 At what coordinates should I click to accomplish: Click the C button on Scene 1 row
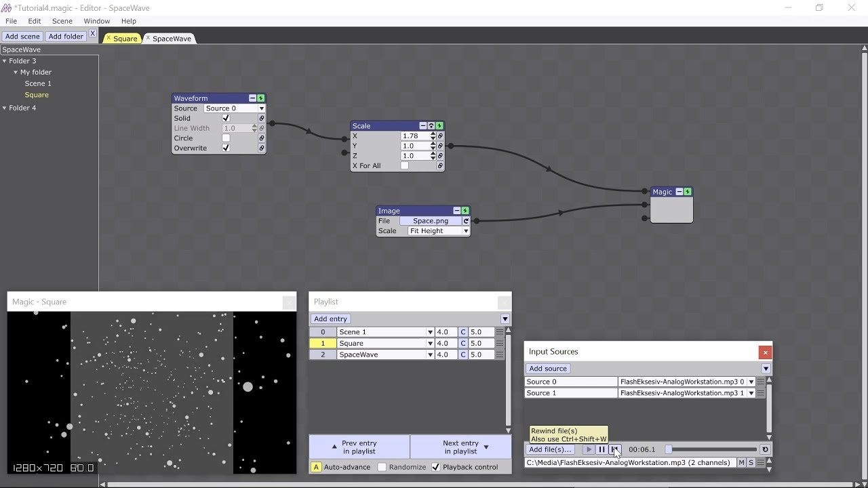pos(463,332)
